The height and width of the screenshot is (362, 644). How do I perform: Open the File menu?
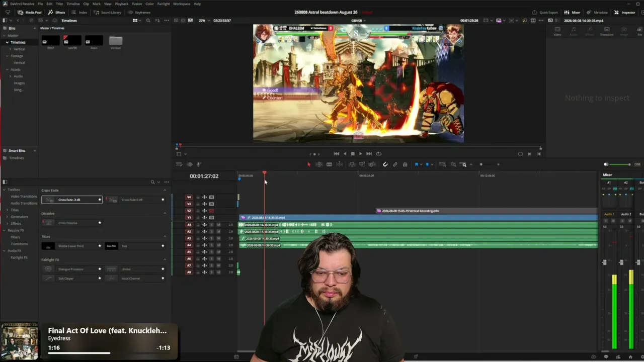point(40,4)
